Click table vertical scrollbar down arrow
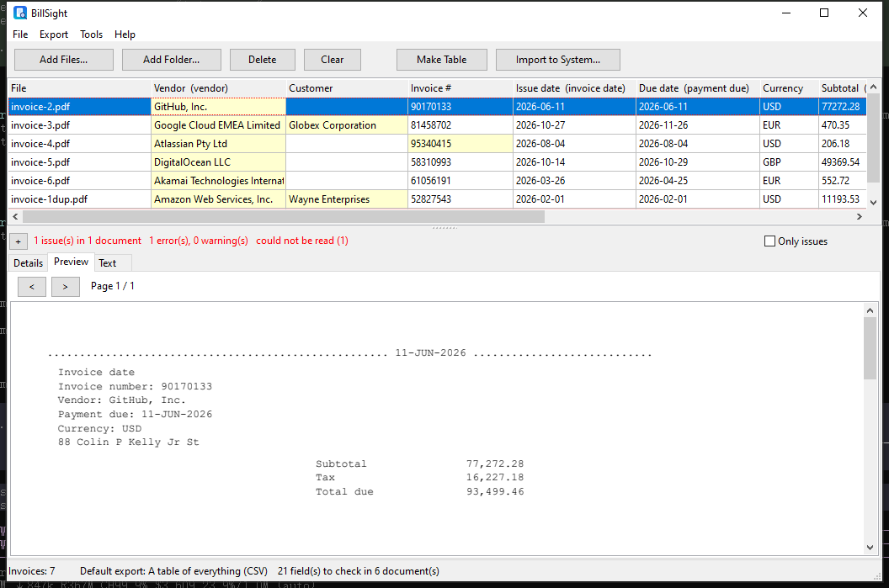Screen dimensions: 889x588 [873, 202]
